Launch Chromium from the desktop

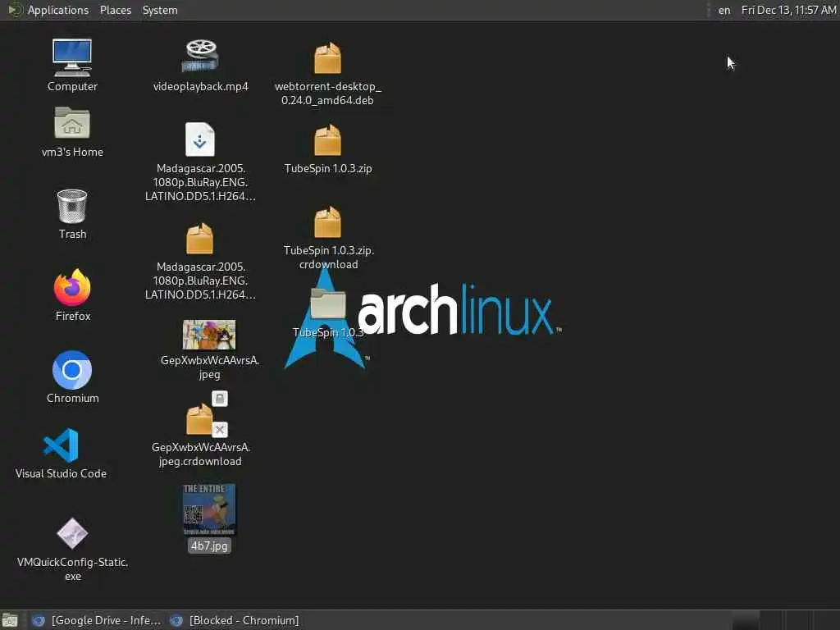point(72,370)
